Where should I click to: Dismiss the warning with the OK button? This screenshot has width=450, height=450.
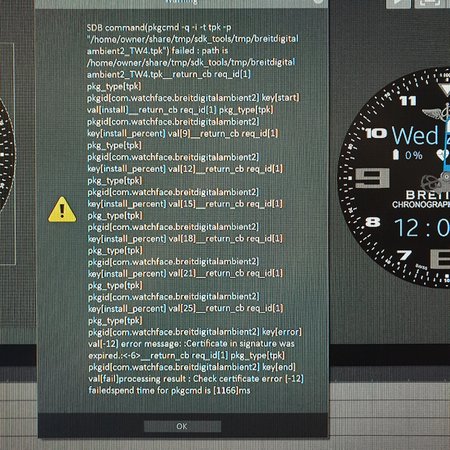[x=182, y=426]
